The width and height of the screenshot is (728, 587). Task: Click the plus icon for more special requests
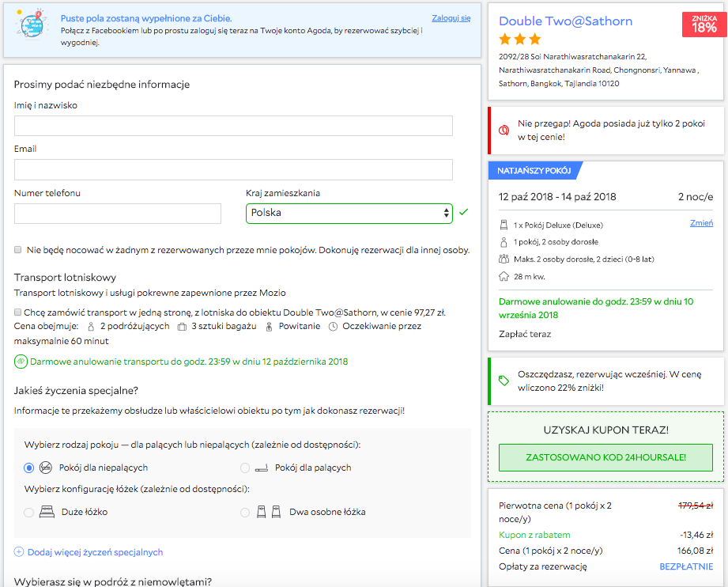pyautogui.click(x=18, y=552)
